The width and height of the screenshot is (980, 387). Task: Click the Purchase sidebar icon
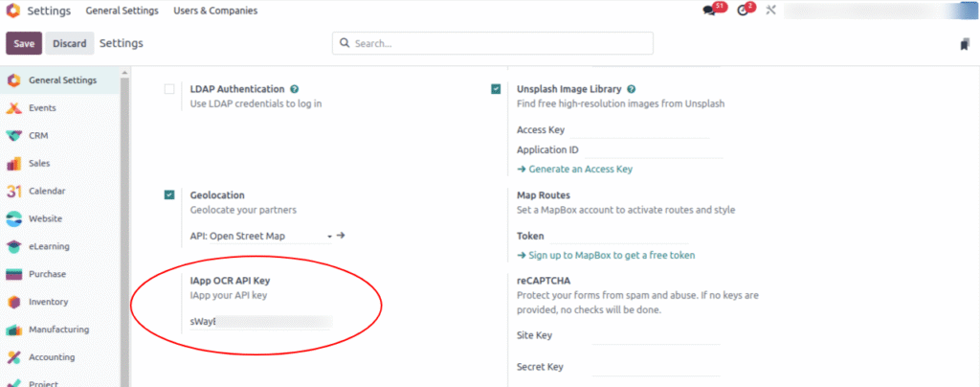13,274
